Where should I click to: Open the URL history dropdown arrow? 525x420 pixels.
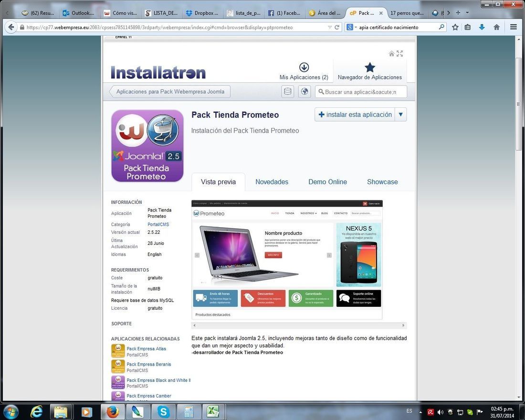(x=330, y=28)
